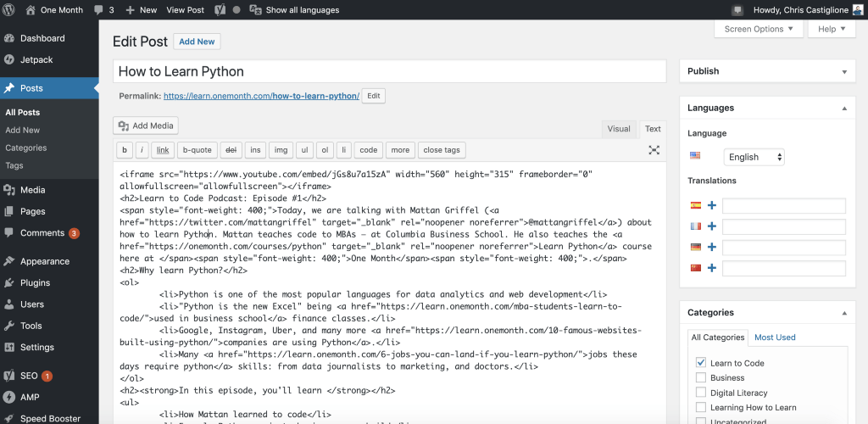This screenshot has height=424, width=868.
Task: Insert code tag with code button
Action: click(368, 150)
